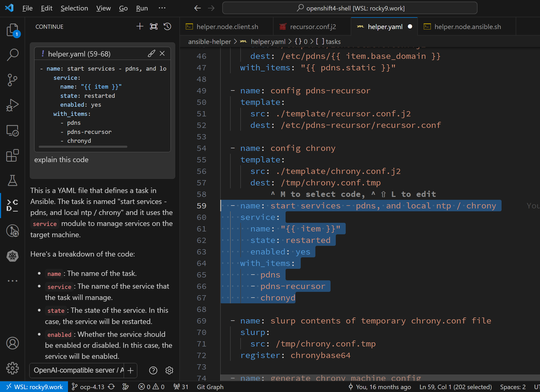The height and width of the screenshot is (392, 540).
Task: Toggle Continue full screen mode
Action: tap(154, 26)
